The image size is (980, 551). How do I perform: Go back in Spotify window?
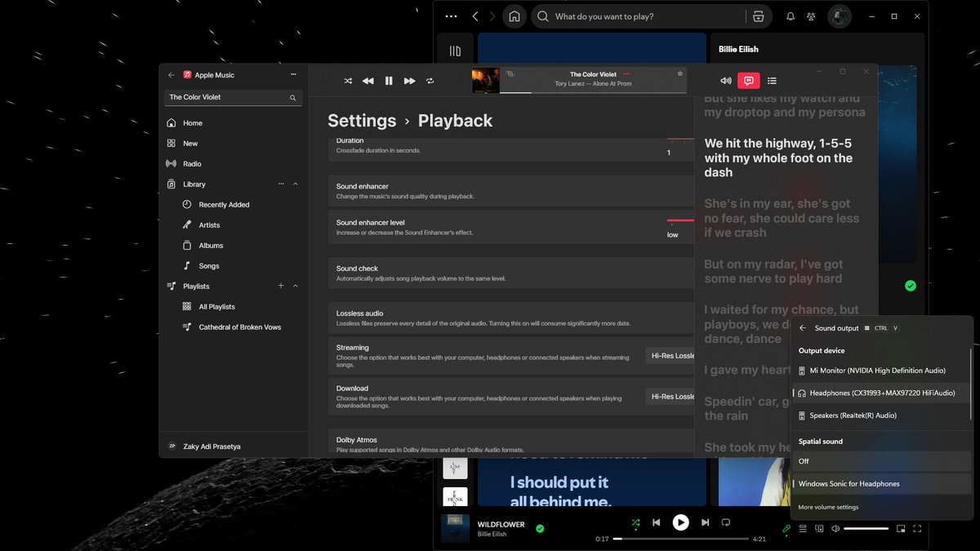click(x=475, y=16)
